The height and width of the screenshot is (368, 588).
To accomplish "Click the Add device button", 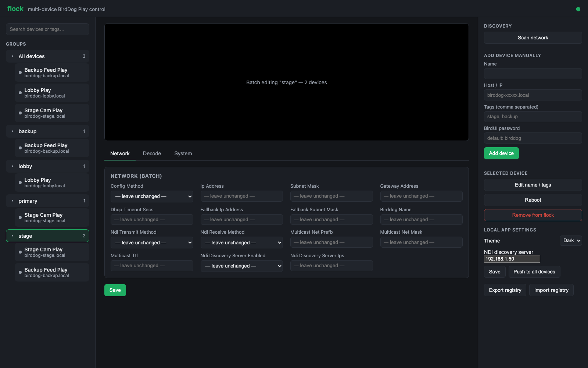I will (x=501, y=153).
